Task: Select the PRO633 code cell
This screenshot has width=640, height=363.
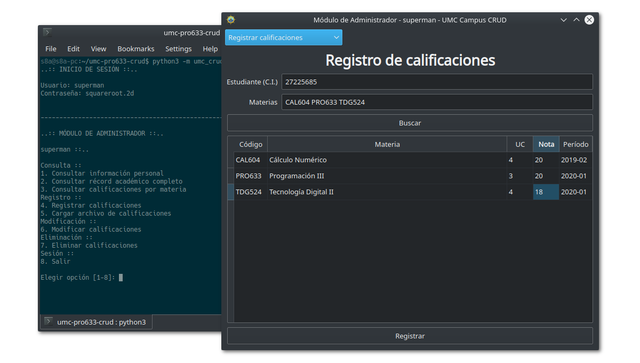Action: 251,176
